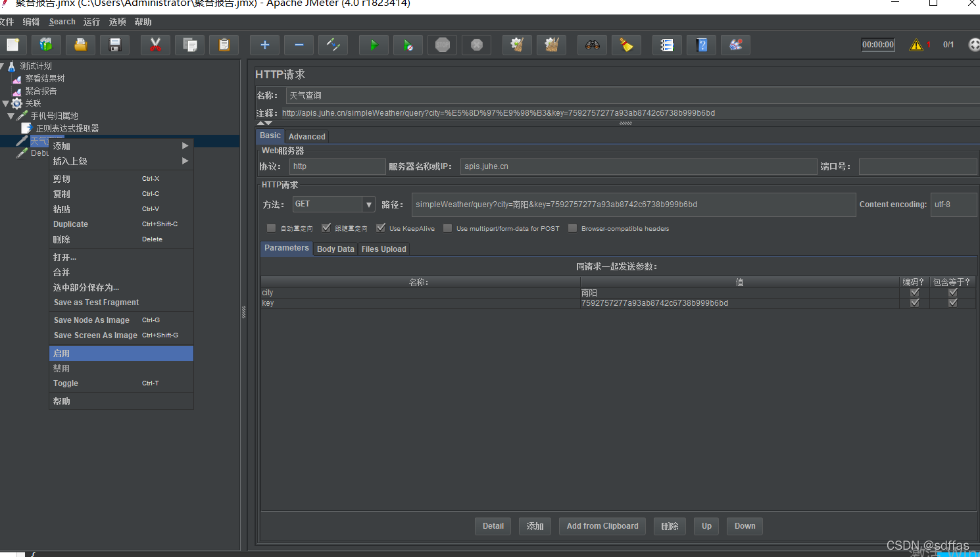Open Help with question mark icon

pos(701,45)
